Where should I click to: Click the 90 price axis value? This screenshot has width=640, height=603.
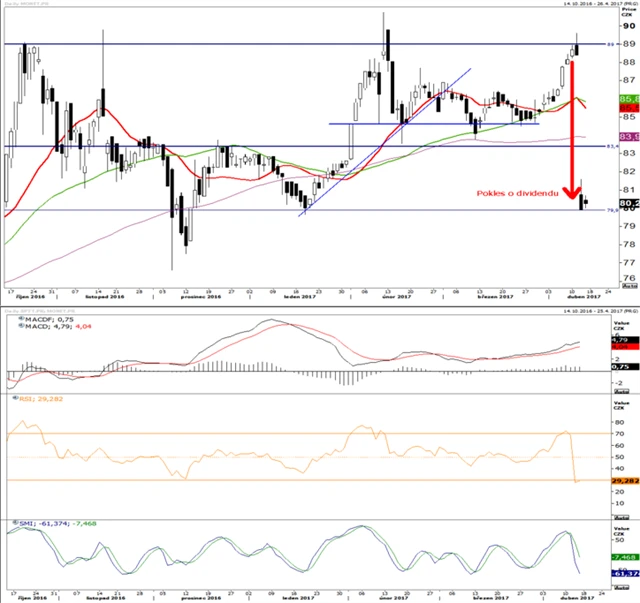628,26
